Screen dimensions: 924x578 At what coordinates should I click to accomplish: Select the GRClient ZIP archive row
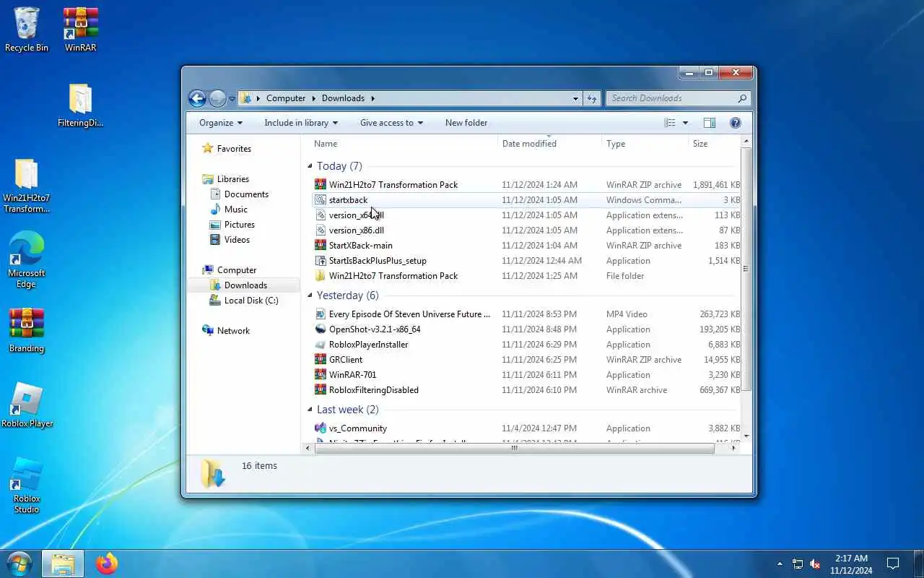click(x=528, y=360)
